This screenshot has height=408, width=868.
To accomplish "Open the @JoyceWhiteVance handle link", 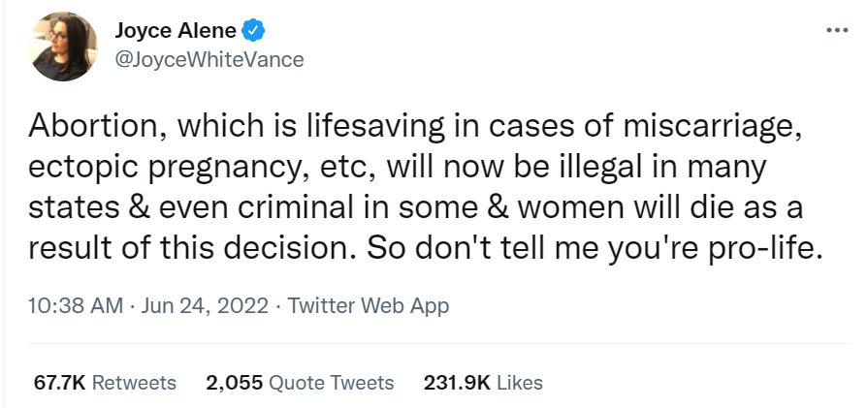I will (x=210, y=59).
